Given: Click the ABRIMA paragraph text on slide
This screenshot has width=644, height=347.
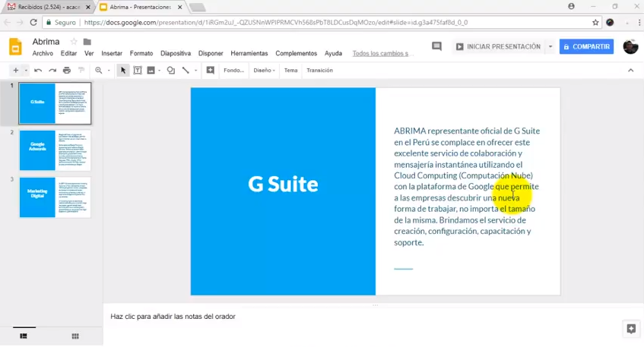Looking at the screenshot, I should pyautogui.click(x=467, y=187).
